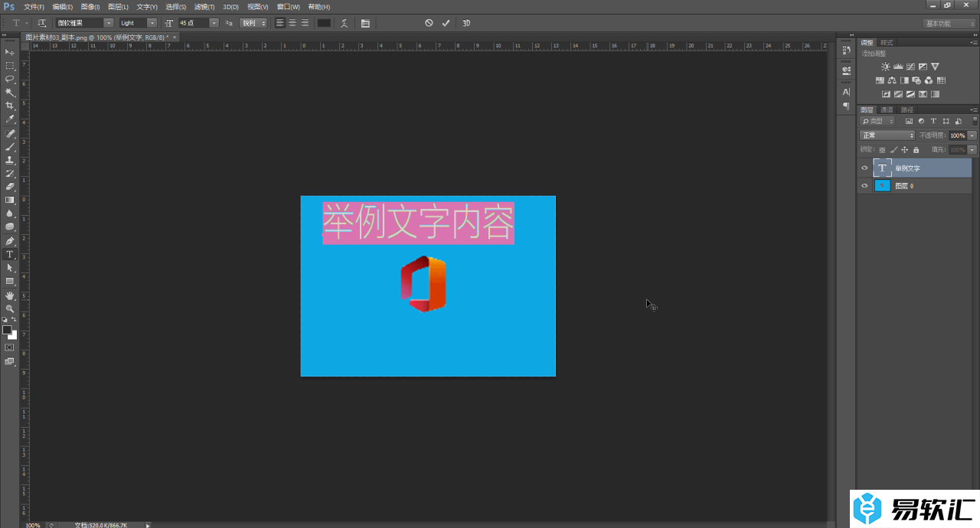Viewport: 980px width, 528px height.
Task: Create warped text from options bar
Action: 345,23
